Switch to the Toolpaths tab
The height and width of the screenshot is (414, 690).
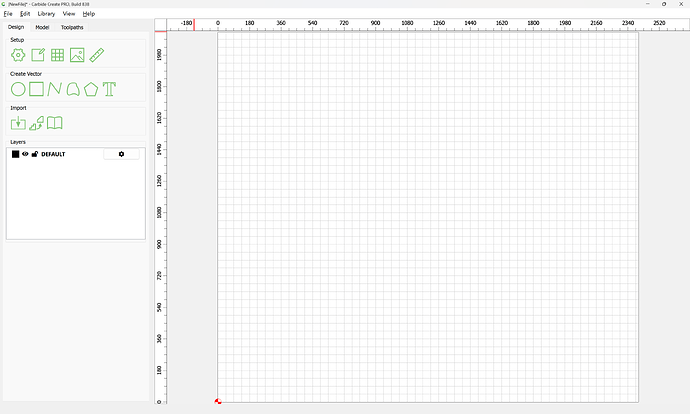click(x=72, y=27)
